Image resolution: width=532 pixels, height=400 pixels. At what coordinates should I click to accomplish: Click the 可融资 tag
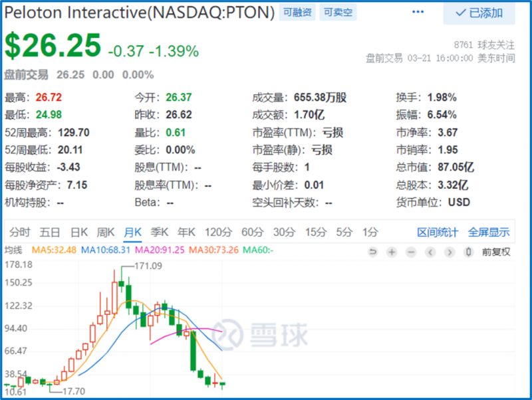[x=297, y=13]
